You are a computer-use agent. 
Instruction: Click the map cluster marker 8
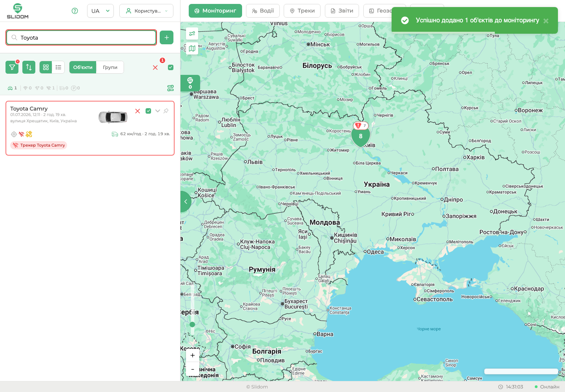pyautogui.click(x=361, y=136)
